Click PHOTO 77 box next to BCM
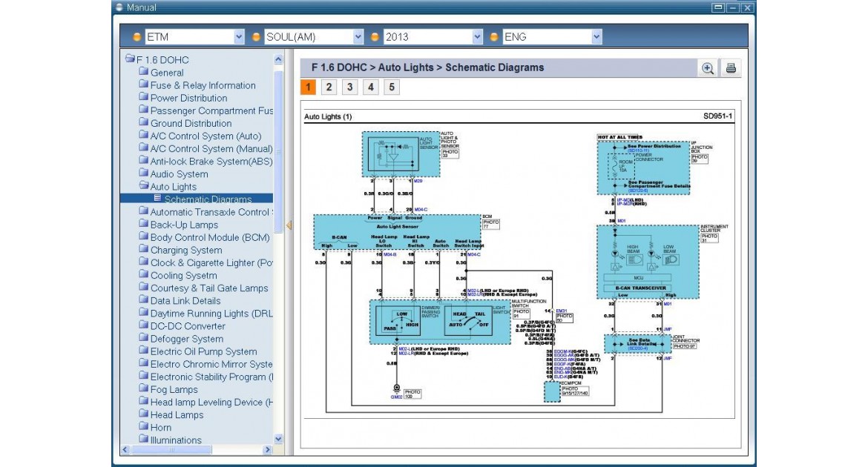The width and height of the screenshot is (868, 467). (490, 224)
